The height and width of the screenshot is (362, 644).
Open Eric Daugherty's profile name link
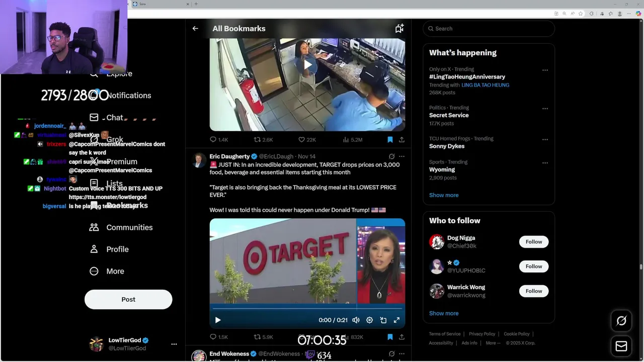tap(229, 156)
